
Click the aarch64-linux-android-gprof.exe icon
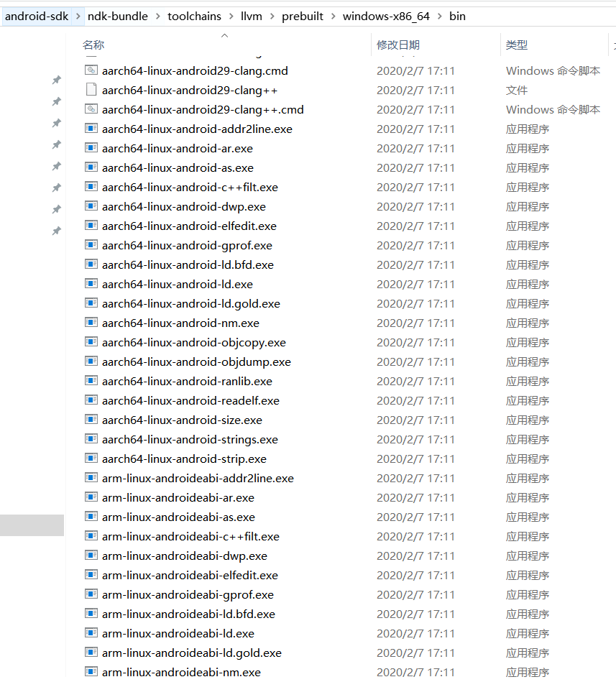pos(91,245)
